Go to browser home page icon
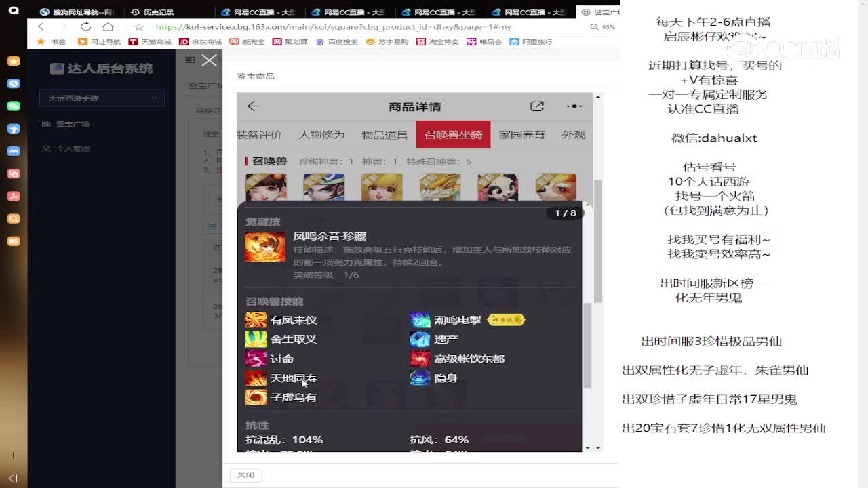This screenshot has width=868, height=488. [x=108, y=26]
